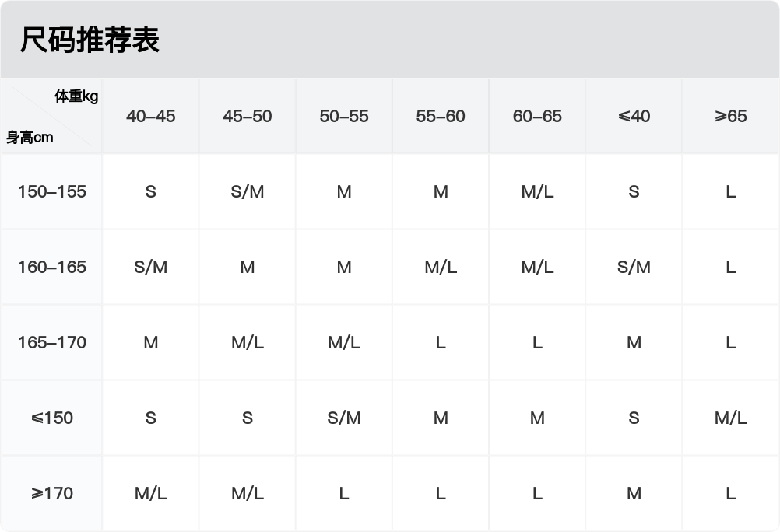Click the 55–60 weight column header
The width and height of the screenshot is (780, 532).
tap(441, 116)
